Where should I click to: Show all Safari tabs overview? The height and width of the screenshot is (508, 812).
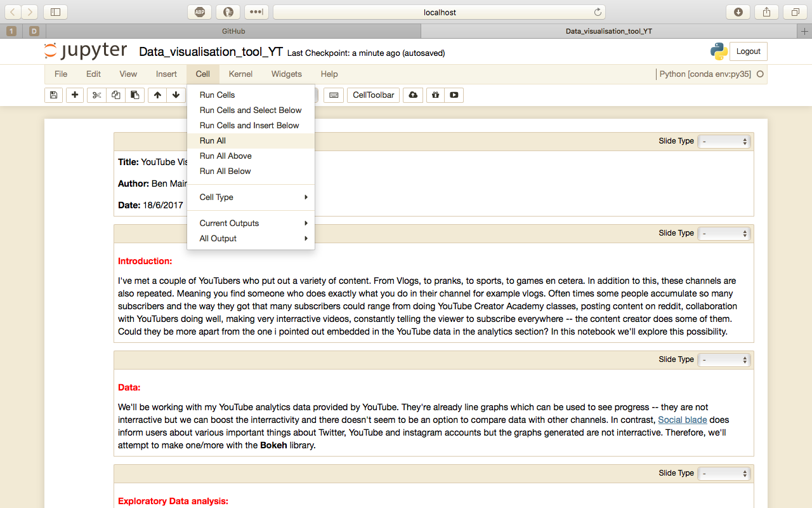coord(795,12)
